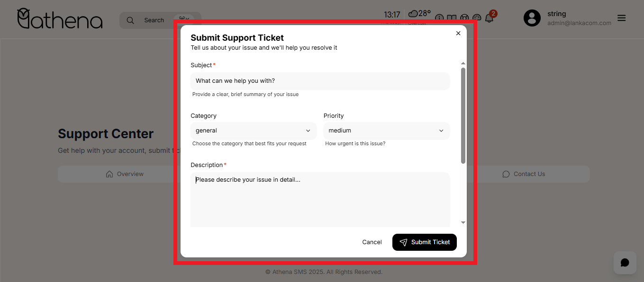Viewport: 644px width, 282px height.
Task: Click the info circle icon in header
Action: tap(439, 18)
